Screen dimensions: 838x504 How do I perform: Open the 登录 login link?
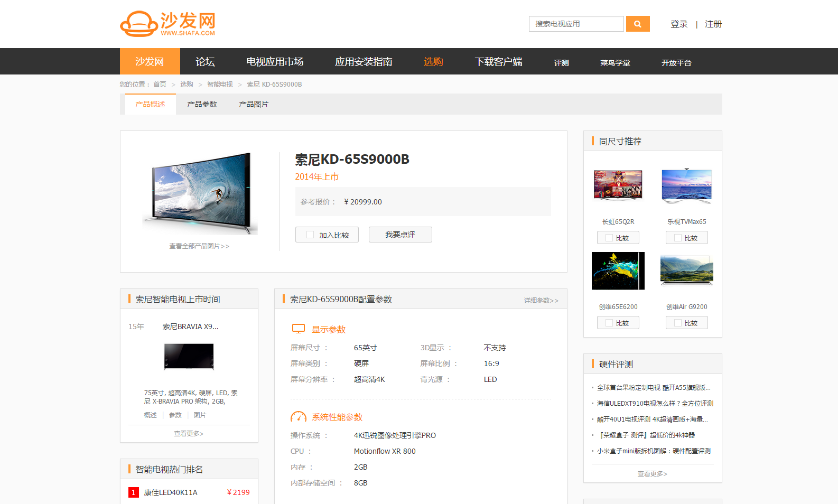point(679,24)
